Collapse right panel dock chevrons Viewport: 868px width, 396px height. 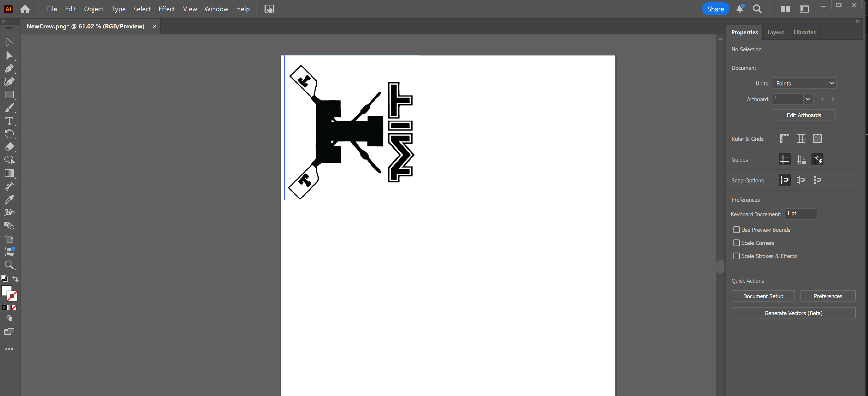[x=858, y=22]
